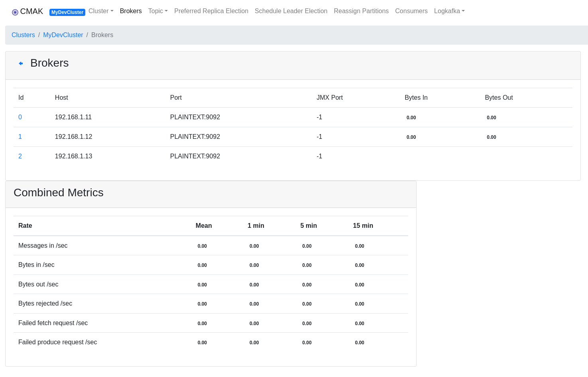
Task: Expand the Topic dropdown menu
Action: point(158,11)
